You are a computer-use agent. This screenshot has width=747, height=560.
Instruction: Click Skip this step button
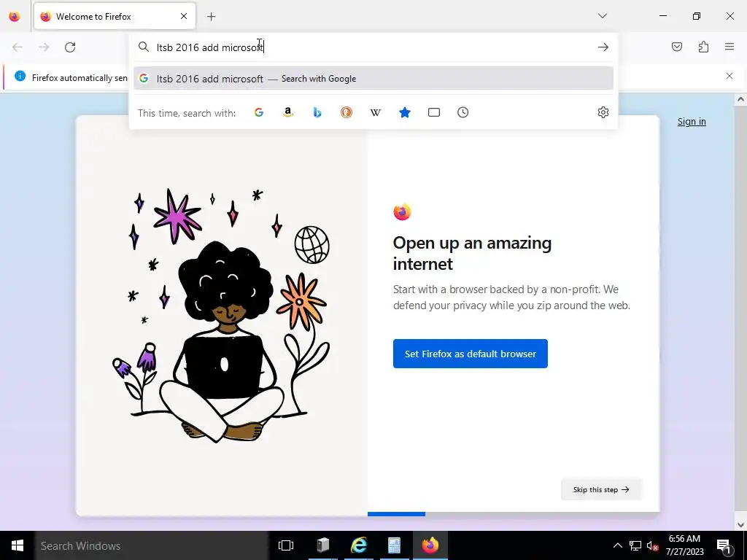601,489
